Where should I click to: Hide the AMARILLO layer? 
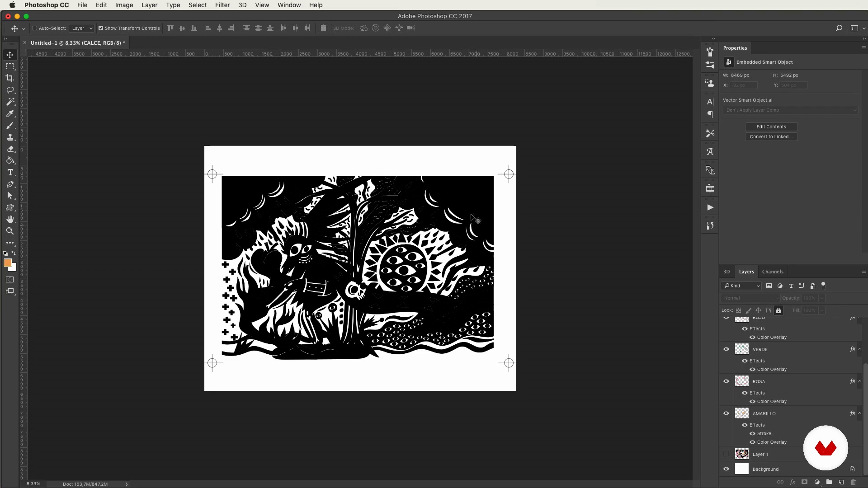click(726, 413)
